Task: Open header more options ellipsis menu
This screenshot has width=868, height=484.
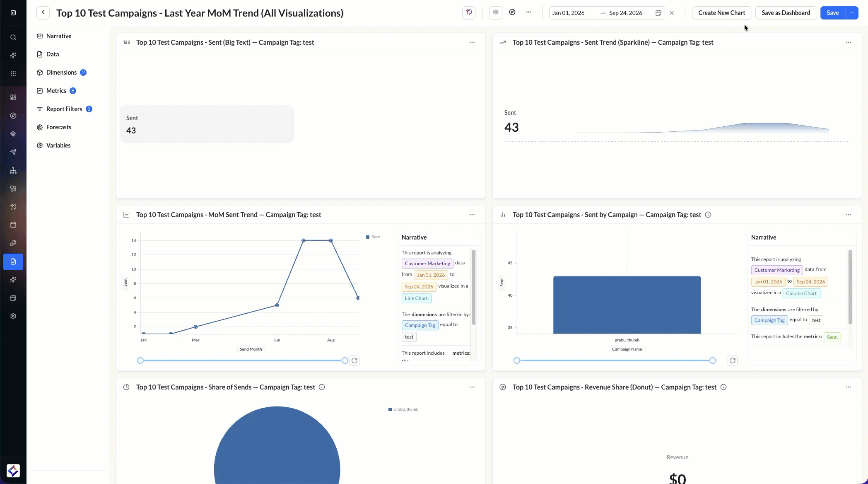Action: pos(529,12)
